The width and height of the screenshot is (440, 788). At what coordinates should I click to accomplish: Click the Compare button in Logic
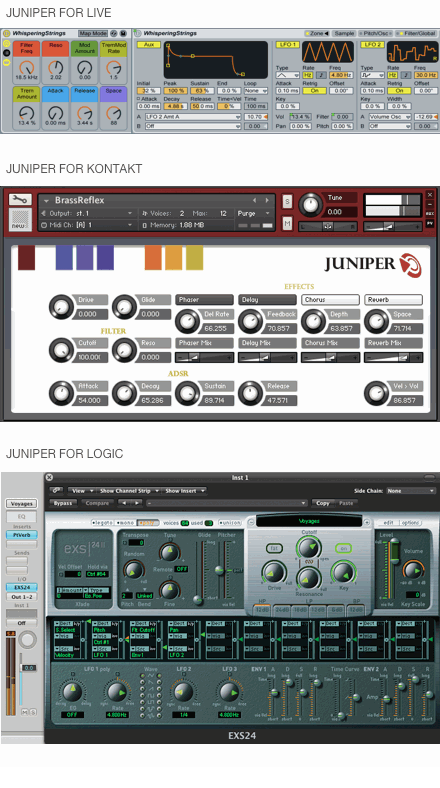pyautogui.click(x=97, y=503)
